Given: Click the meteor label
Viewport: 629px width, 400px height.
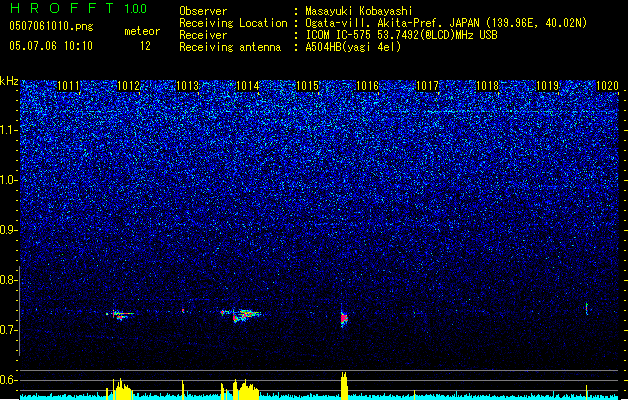Looking at the screenshot, I should coord(142,31).
